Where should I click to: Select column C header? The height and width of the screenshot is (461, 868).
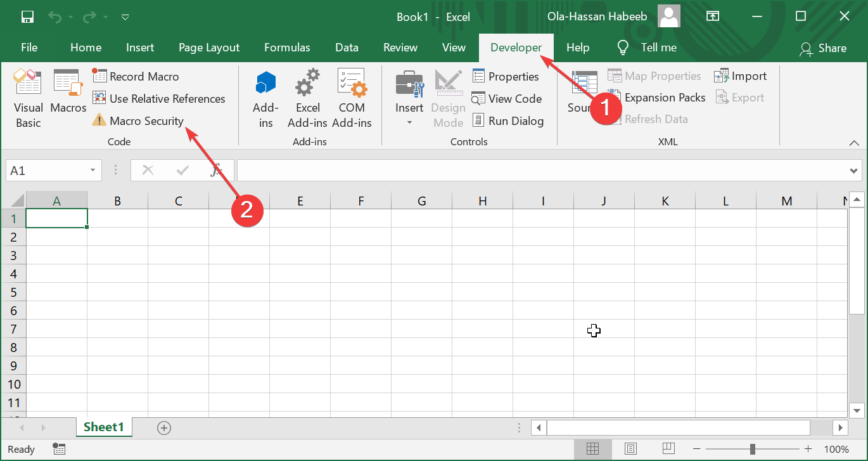tap(179, 201)
